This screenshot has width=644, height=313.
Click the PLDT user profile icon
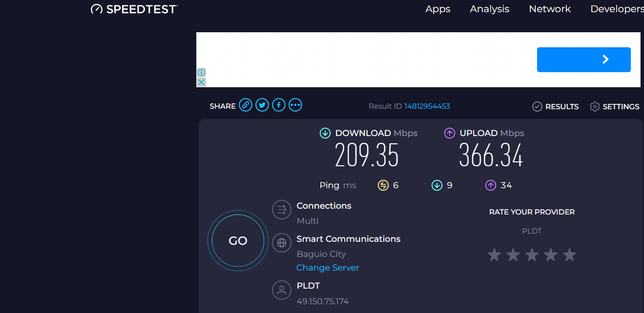tap(281, 290)
